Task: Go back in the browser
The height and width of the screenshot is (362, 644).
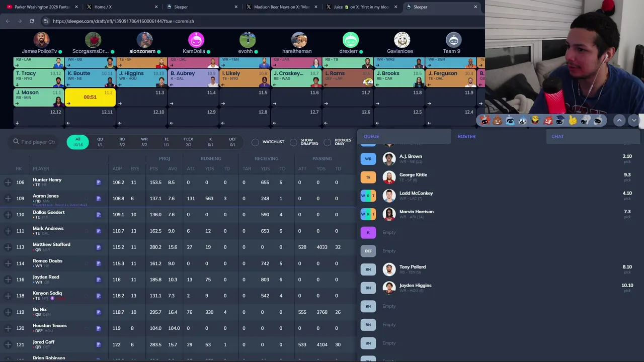Action: [8, 21]
